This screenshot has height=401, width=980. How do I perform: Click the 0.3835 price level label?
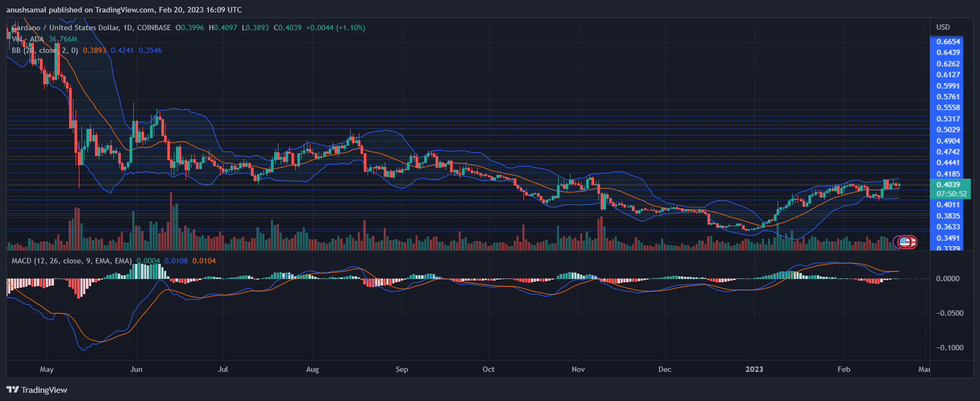point(948,216)
